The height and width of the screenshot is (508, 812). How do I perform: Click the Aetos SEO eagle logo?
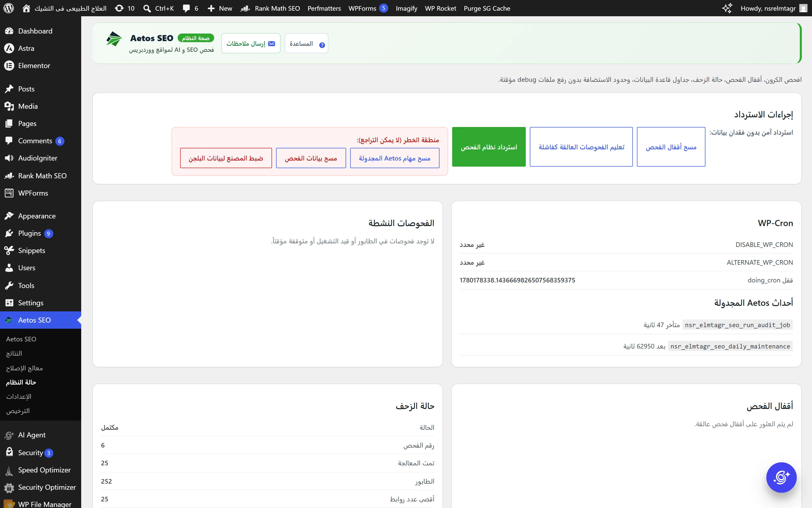[114, 39]
